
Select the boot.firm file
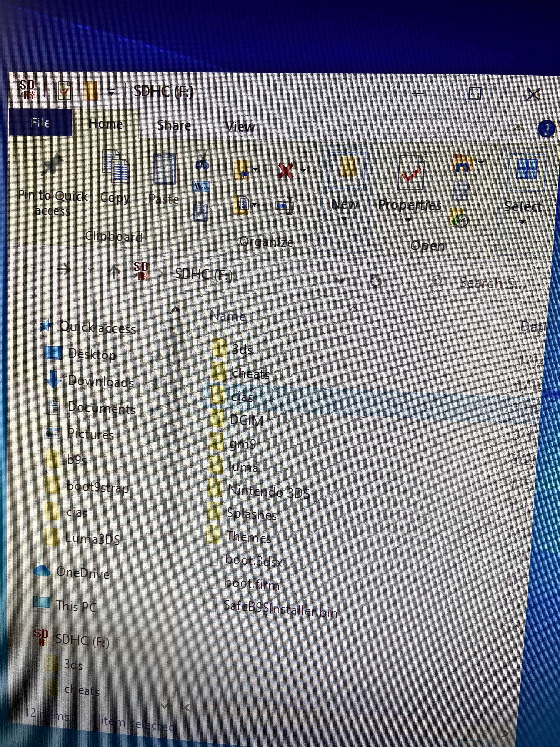(252, 584)
